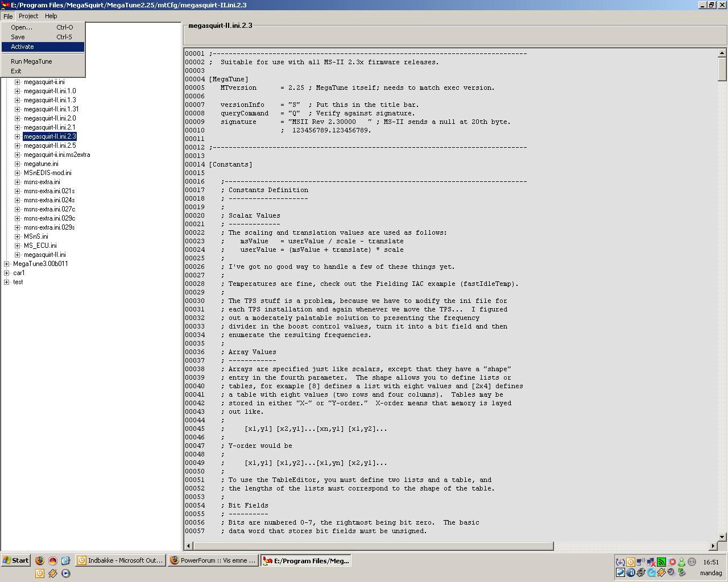The height and width of the screenshot is (582, 728).
Task: Choose Run MegaTune from the File menu
Action: pyautogui.click(x=43, y=61)
